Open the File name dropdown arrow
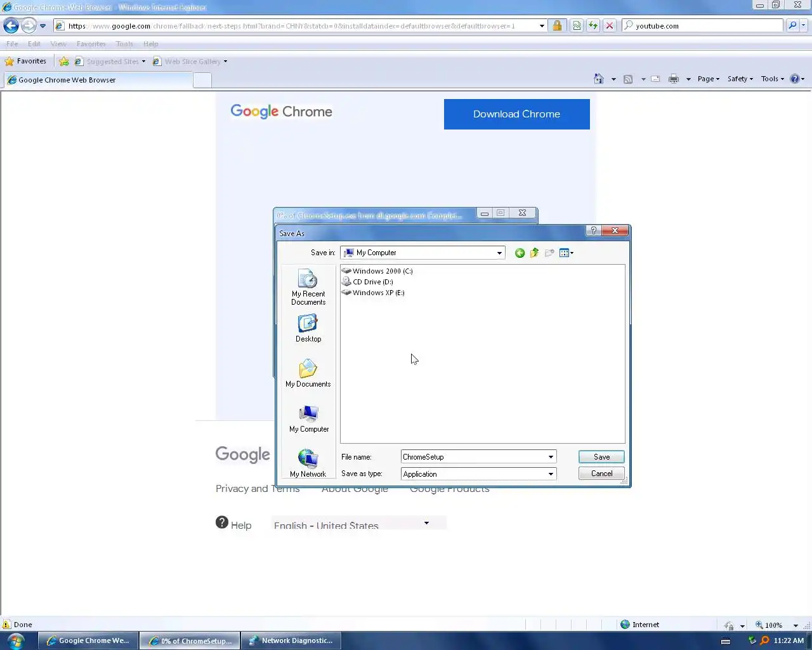The height and width of the screenshot is (650, 812). tap(551, 457)
